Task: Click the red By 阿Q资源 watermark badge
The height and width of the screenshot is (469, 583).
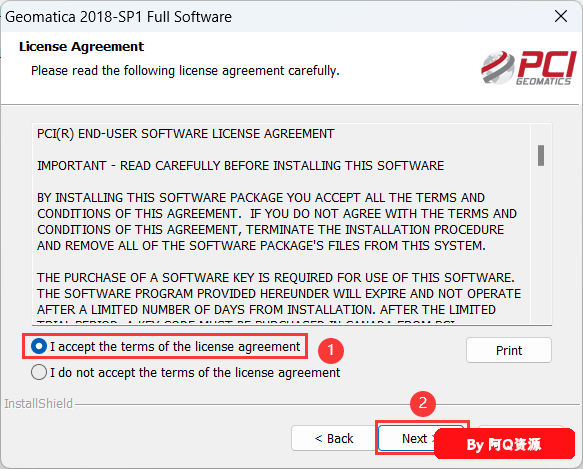Action: 504,444
